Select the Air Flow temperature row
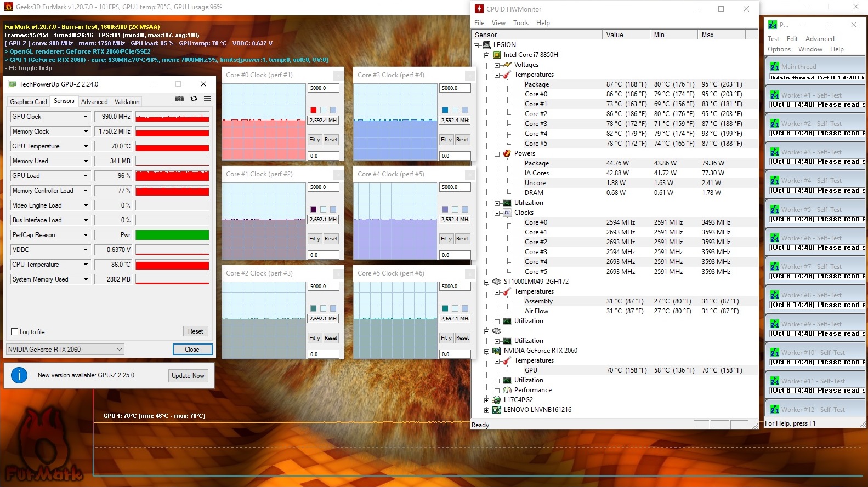 pyautogui.click(x=615, y=311)
